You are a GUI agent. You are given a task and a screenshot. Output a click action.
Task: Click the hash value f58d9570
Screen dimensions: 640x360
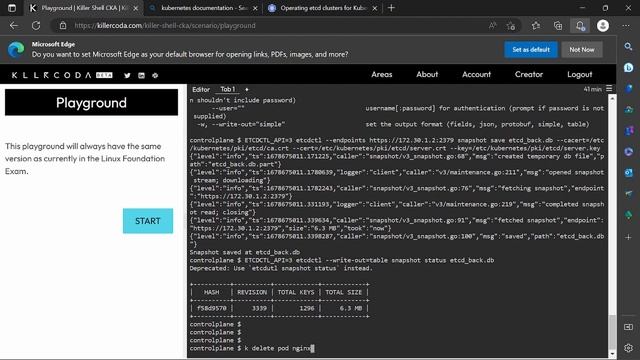click(211, 308)
